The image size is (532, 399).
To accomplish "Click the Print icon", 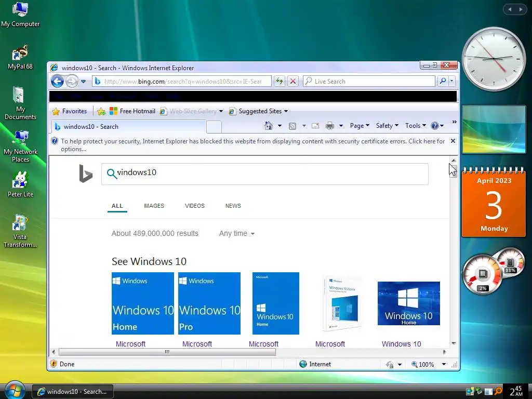I will click(329, 126).
